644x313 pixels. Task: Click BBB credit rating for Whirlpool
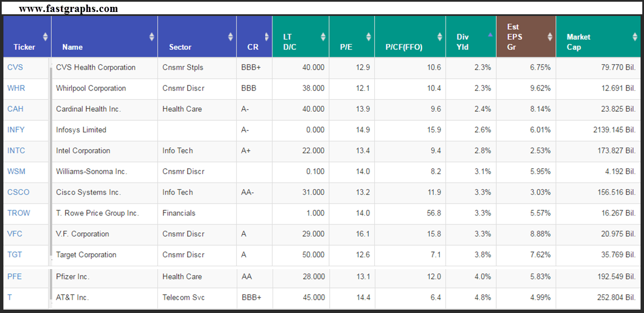[249, 88]
